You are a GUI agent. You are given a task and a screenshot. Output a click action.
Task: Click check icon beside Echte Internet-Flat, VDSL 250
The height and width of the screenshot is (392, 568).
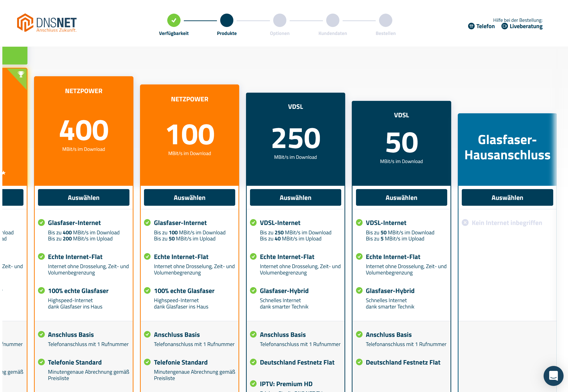coord(253,256)
